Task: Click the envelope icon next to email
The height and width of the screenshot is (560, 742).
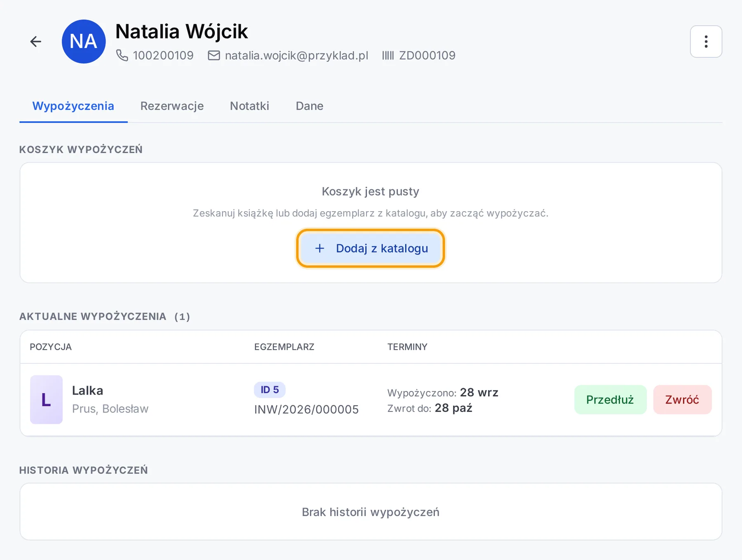Action: [x=214, y=55]
